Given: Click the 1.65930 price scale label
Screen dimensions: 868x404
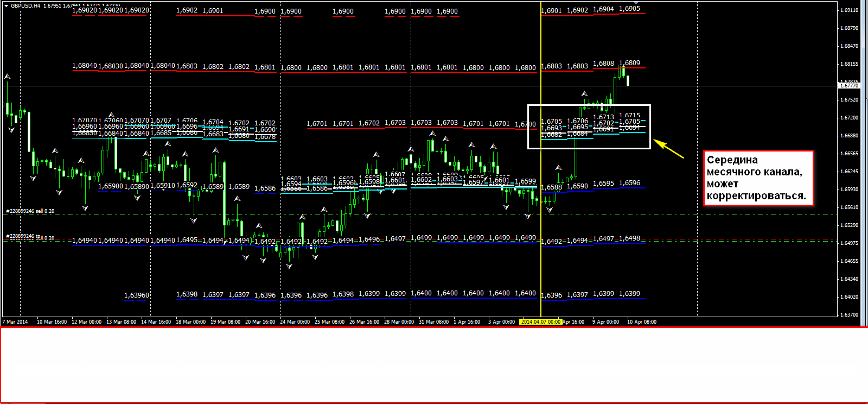Looking at the screenshot, I should 850,189.
